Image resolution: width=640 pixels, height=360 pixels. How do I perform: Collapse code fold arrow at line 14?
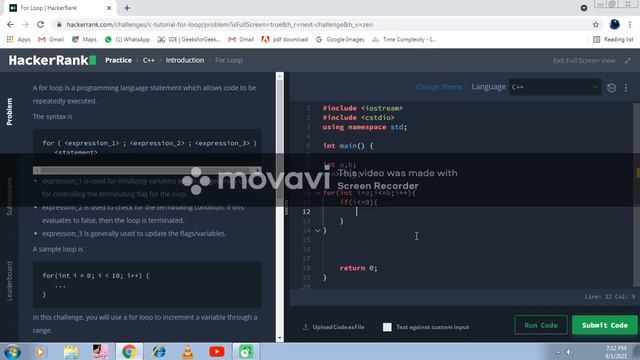318,230
